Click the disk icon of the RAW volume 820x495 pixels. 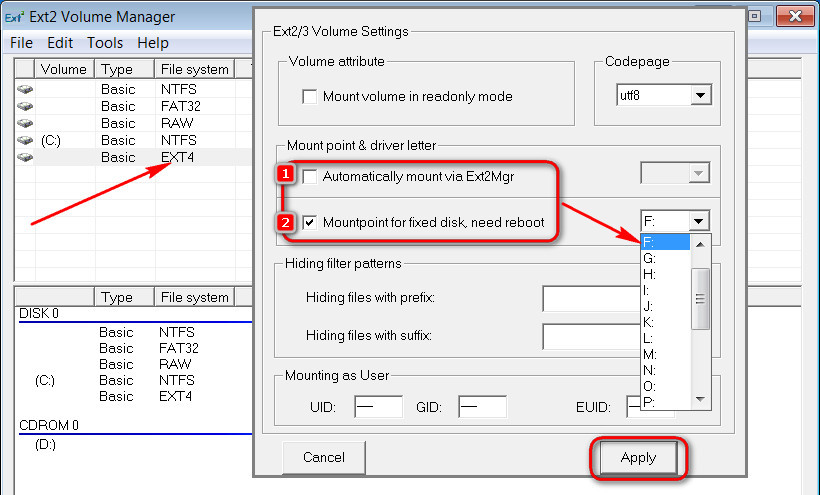tap(25, 123)
